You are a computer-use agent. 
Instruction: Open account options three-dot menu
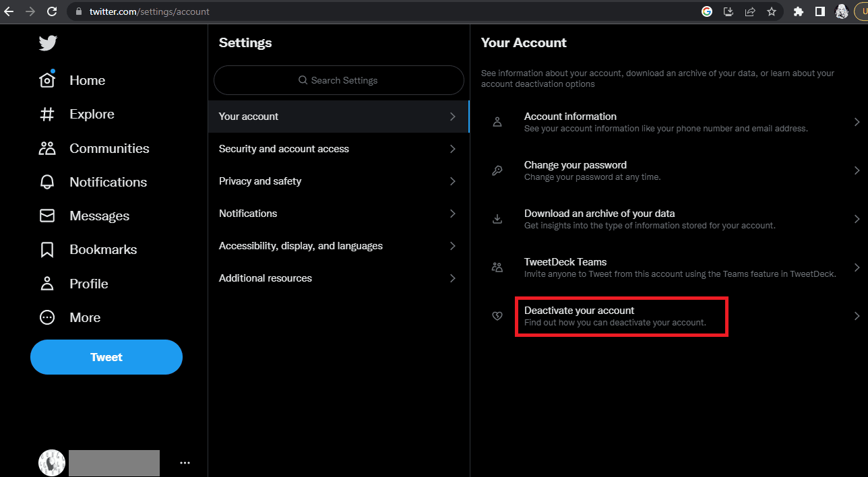(185, 463)
